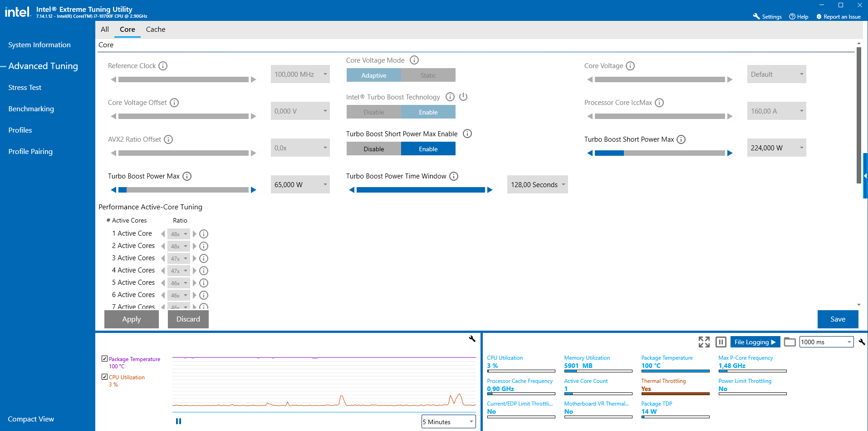Open AVX2 Ratio Offset info icon
This screenshot has height=431, width=868.
tap(168, 139)
